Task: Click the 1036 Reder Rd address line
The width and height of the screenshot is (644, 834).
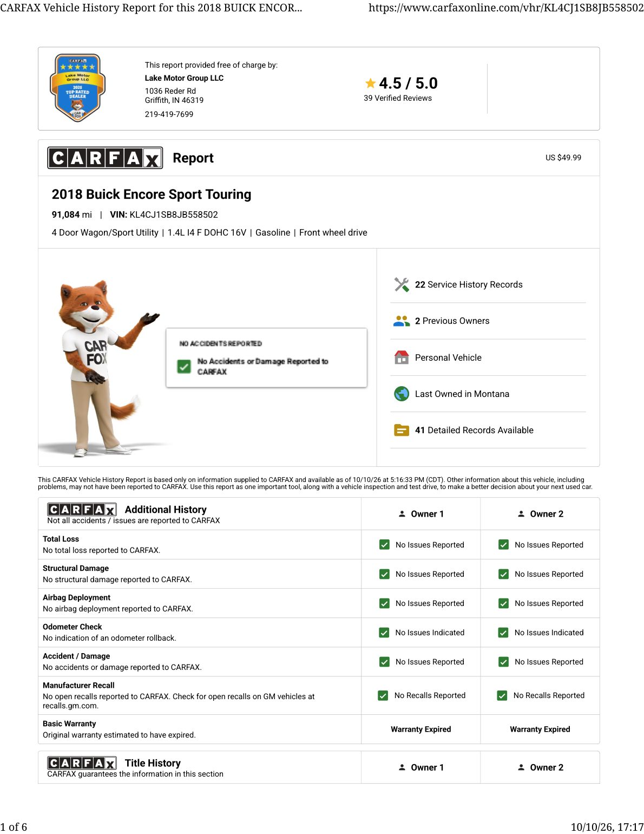Action: click(x=170, y=91)
